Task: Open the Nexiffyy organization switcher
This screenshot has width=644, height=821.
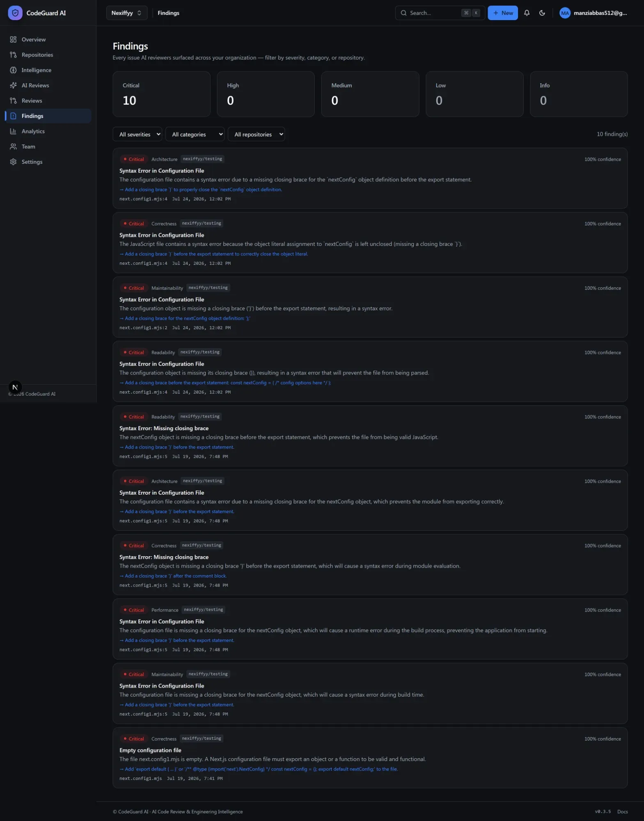Action: (x=127, y=13)
